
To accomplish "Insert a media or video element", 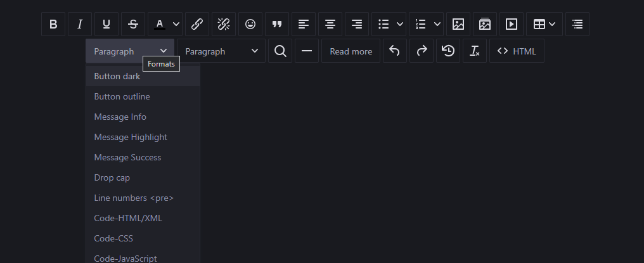I will [512, 24].
